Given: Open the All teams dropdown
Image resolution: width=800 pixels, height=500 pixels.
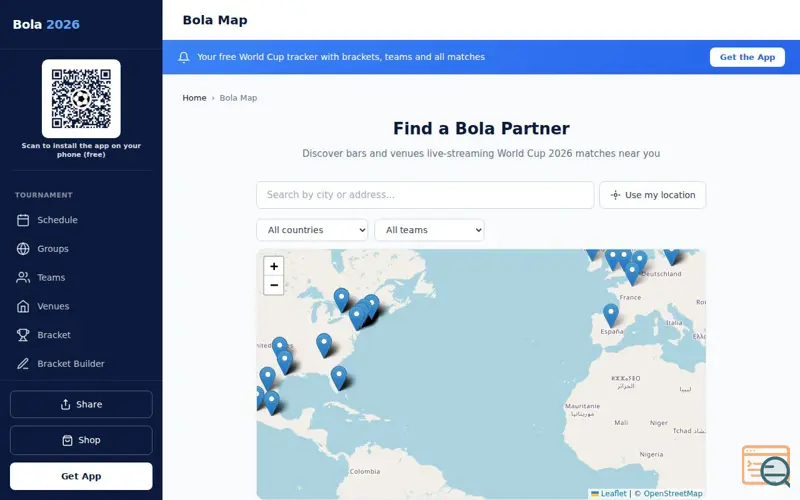Looking at the screenshot, I should click(x=430, y=230).
